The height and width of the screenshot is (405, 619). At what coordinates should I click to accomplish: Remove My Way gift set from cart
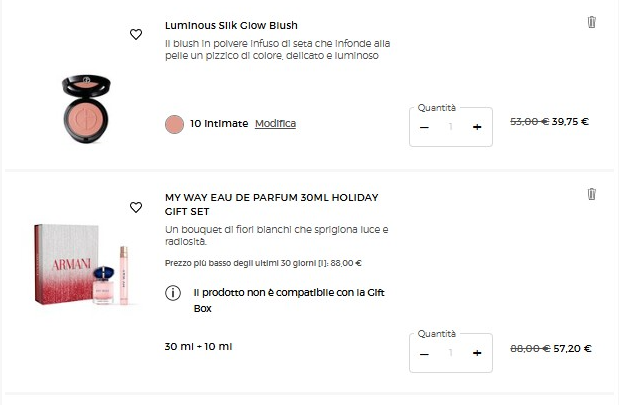click(591, 194)
